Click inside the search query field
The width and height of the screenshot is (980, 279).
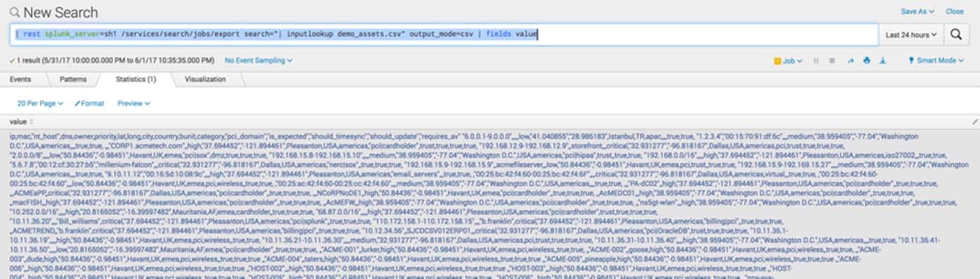444,34
